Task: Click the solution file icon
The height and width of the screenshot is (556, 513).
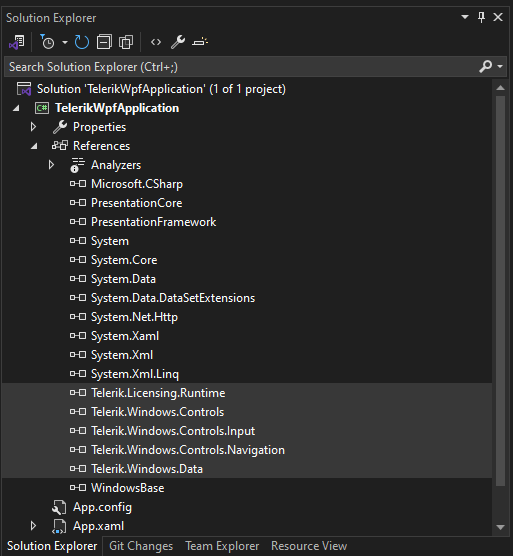Action: tap(24, 89)
